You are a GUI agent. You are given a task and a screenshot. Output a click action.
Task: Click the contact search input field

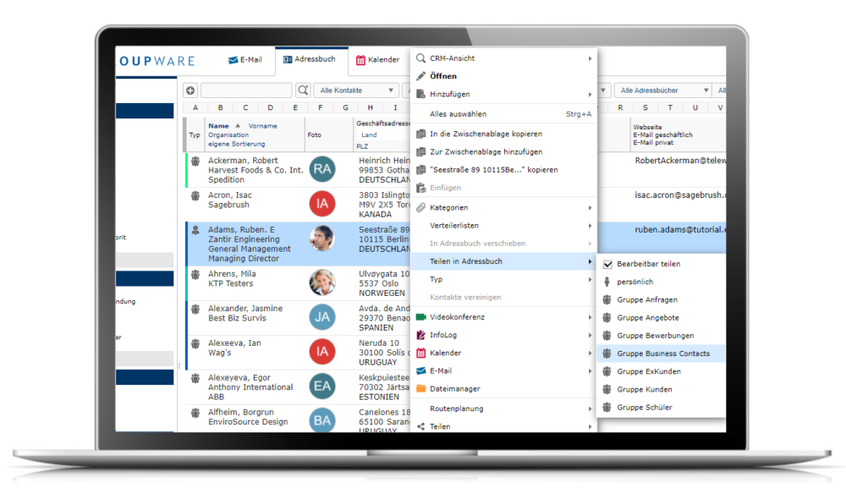(x=245, y=90)
